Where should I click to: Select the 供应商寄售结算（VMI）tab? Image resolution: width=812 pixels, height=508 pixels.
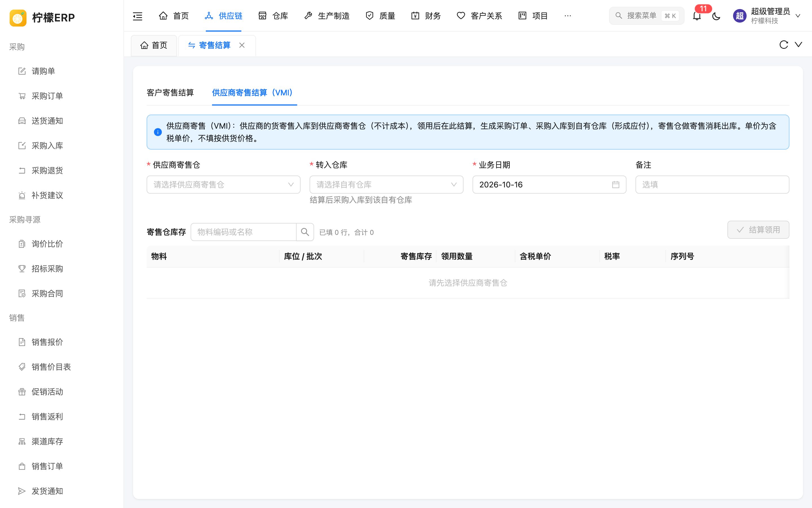tap(254, 93)
